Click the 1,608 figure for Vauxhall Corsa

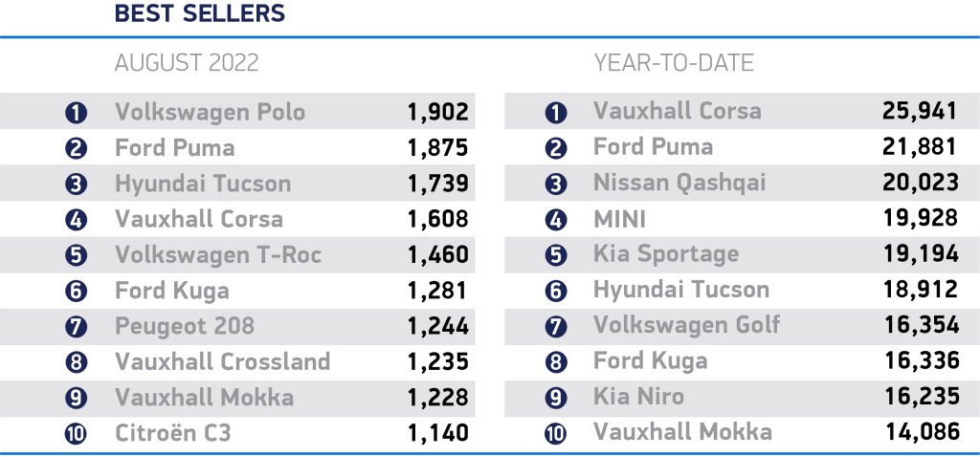pyautogui.click(x=437, y=219)
